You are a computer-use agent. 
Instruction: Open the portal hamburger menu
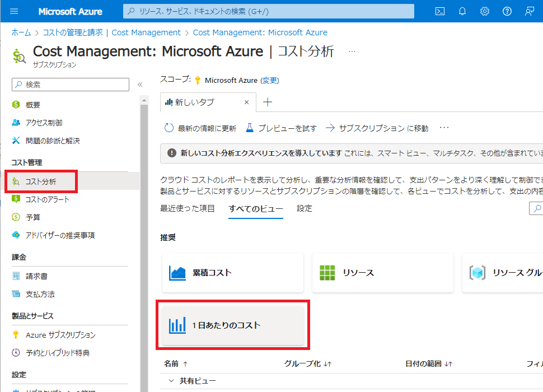(14, 11)
